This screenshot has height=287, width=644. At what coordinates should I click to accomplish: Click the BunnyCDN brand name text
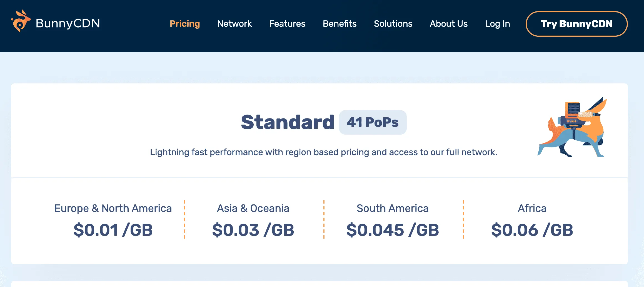click(68, 23)
